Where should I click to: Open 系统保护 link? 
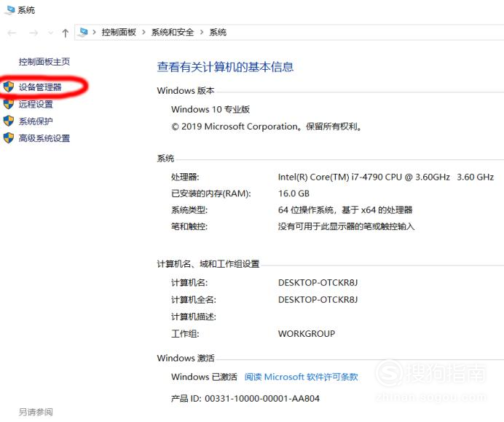point(36,122)
